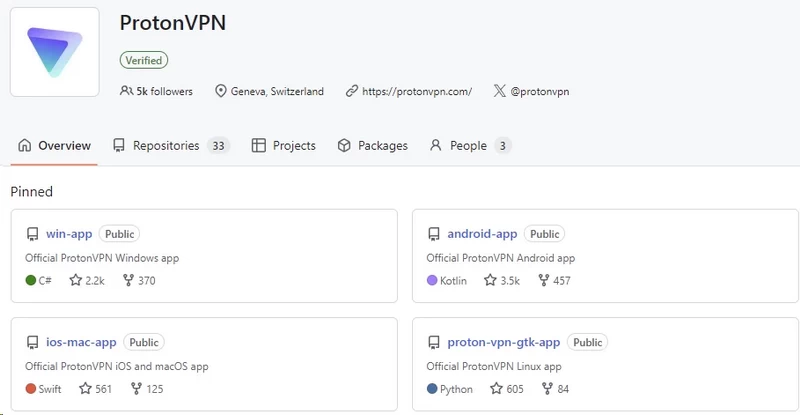Click the fork icon showing 125
Screen dimensions: 800x415
pos(136,388)
